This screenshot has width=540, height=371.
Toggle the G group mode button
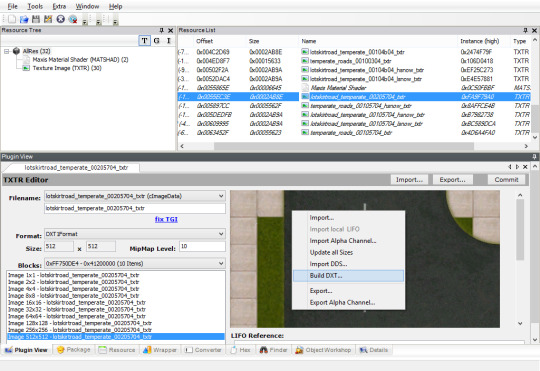(156, 41)
